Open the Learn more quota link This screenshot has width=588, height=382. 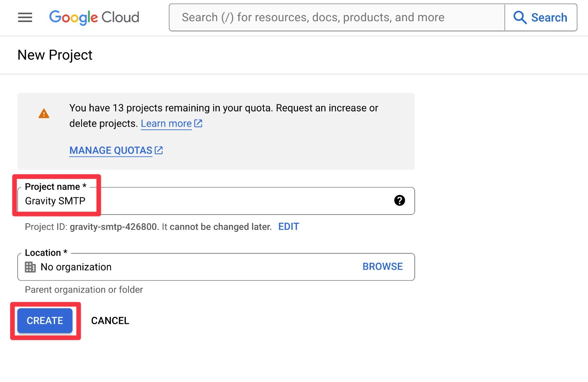[x=166, y=124]
